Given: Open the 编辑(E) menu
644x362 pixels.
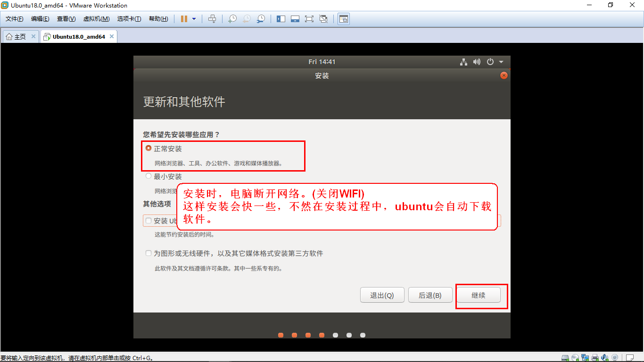Looking at the screenshot, I should click(x=40, y=19).
